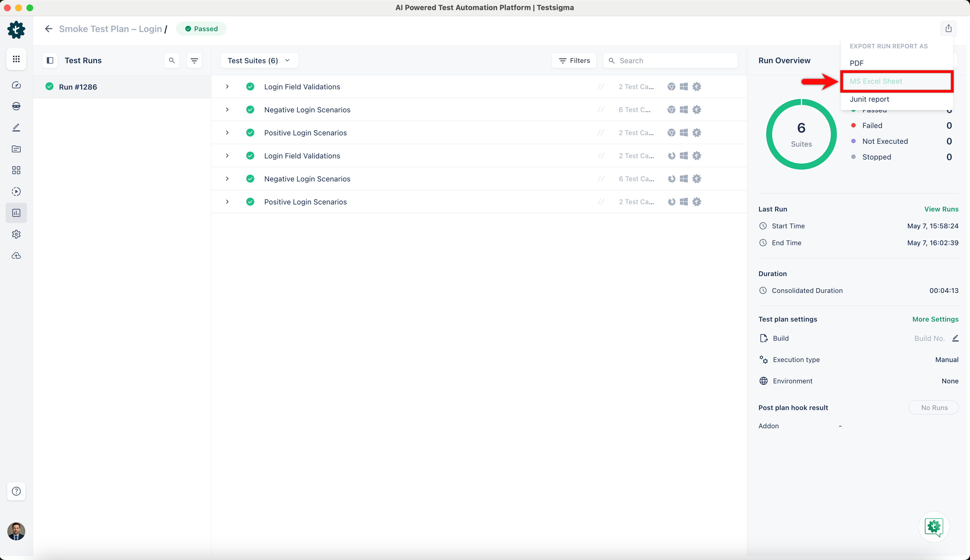Expand Login Field Validations suite run on Chrome
The image size is (970, 560).
[227, 86]
